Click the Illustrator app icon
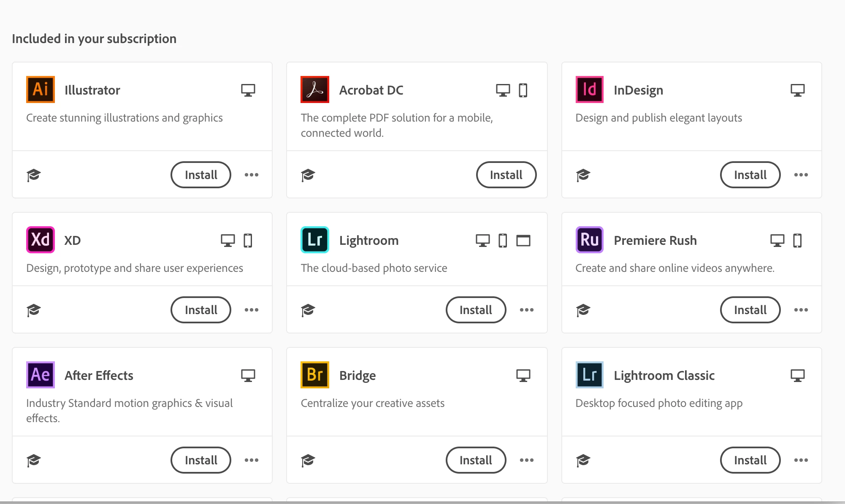This screenshot has width=845, height=504. pyautogui.click(x=41, y=89)
